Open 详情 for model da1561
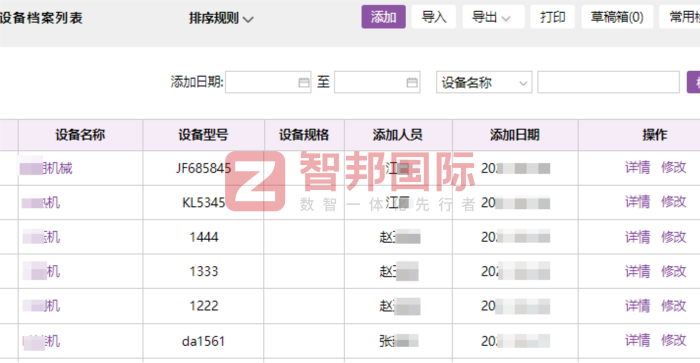Viewport: 700px width, 363px height. point(638,341)
